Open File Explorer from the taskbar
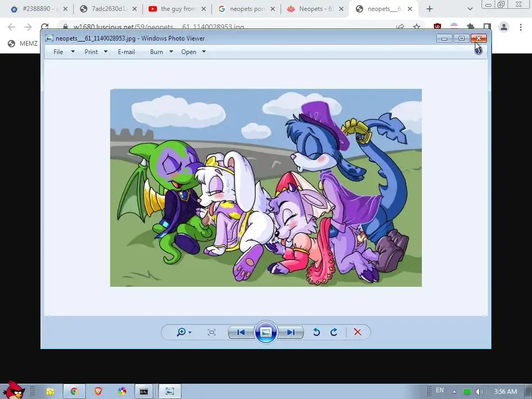 [50, 392]
